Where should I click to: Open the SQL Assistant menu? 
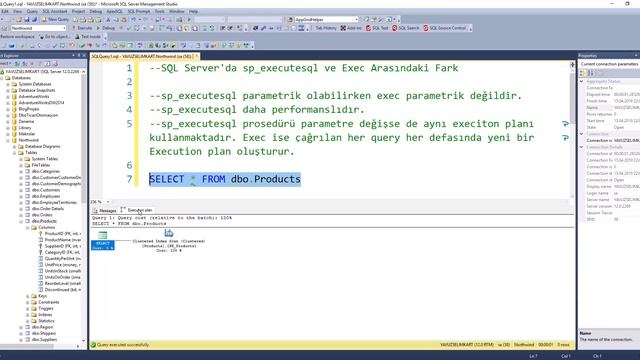click(55, 11)
